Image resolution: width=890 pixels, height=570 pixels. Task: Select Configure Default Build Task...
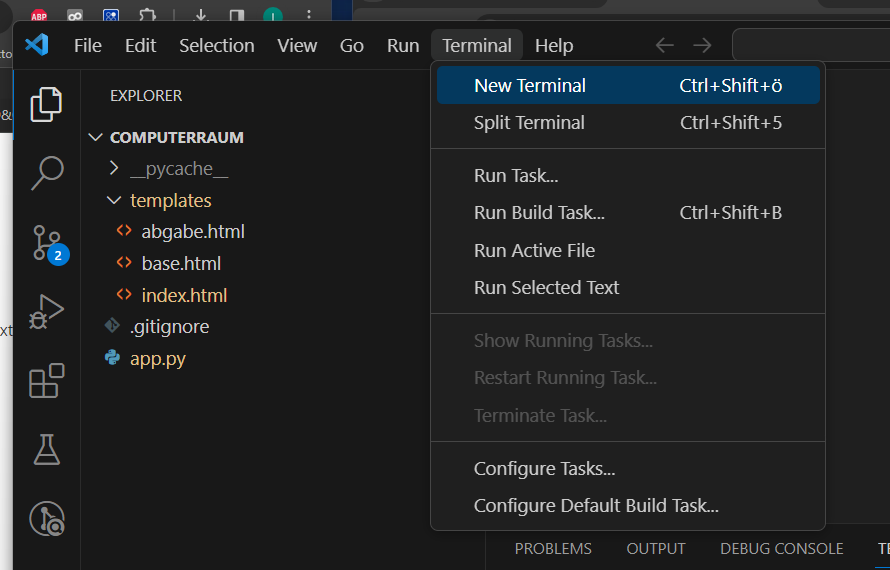tap(596, 506)
